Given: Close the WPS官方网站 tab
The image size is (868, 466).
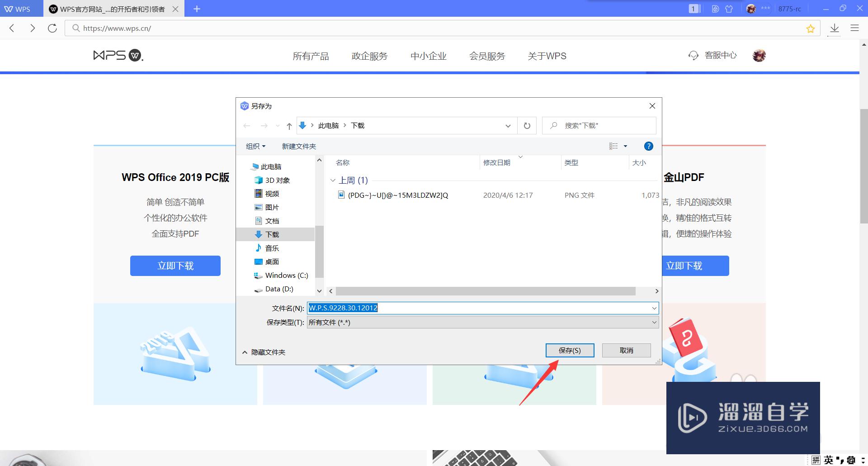Looking at the screenshot, I should [x=175, y=9].
